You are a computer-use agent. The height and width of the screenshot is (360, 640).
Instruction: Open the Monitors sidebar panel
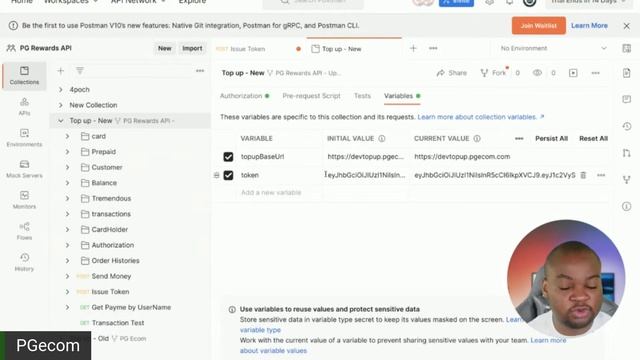[x=24, y=200]
